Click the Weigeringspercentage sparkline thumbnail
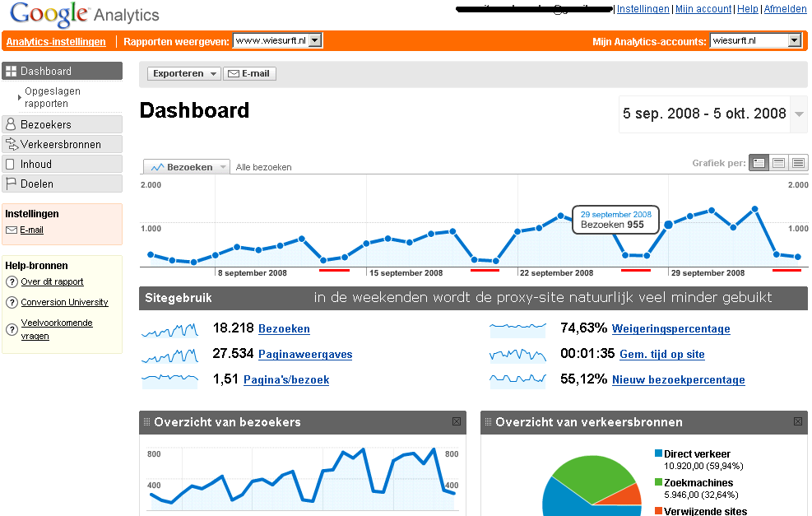 pos(517,330)
